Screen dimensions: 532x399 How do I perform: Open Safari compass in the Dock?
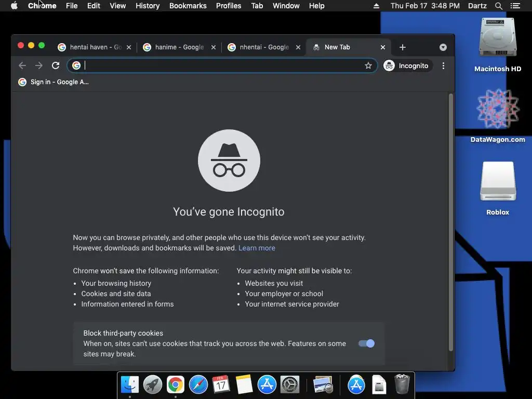(x=198, y=385)
